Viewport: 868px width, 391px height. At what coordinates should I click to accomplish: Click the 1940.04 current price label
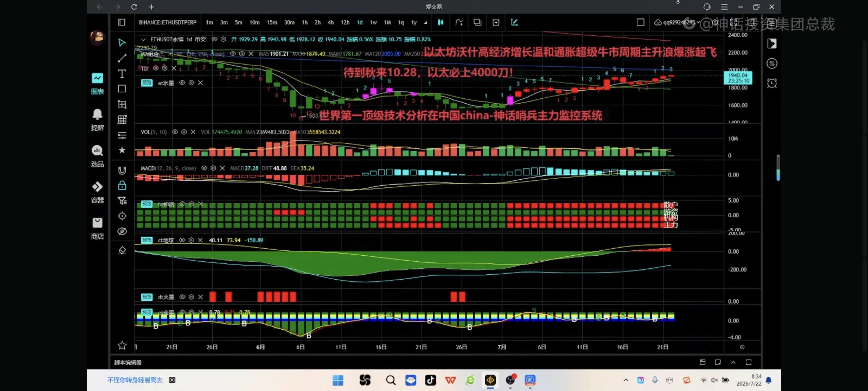[x=738, y=78]
